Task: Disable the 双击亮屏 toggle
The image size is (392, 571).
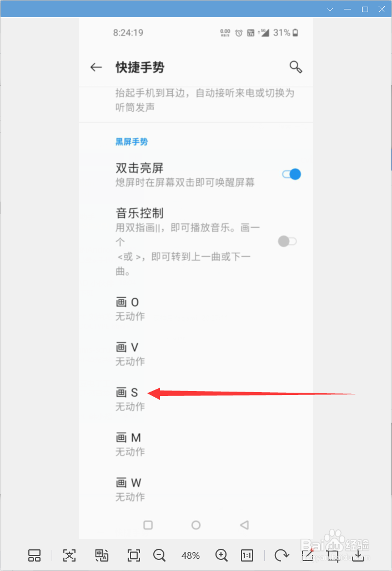Action: (x=292, y=174)
